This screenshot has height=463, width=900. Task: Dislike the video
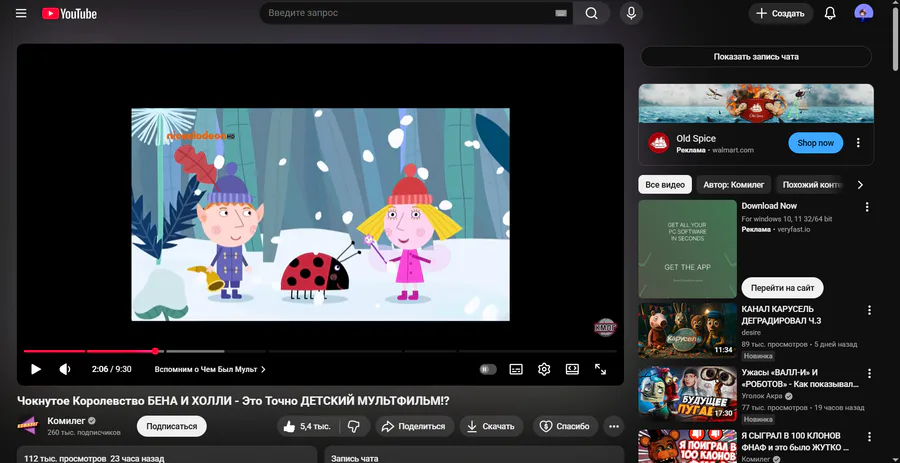(355, 426)
